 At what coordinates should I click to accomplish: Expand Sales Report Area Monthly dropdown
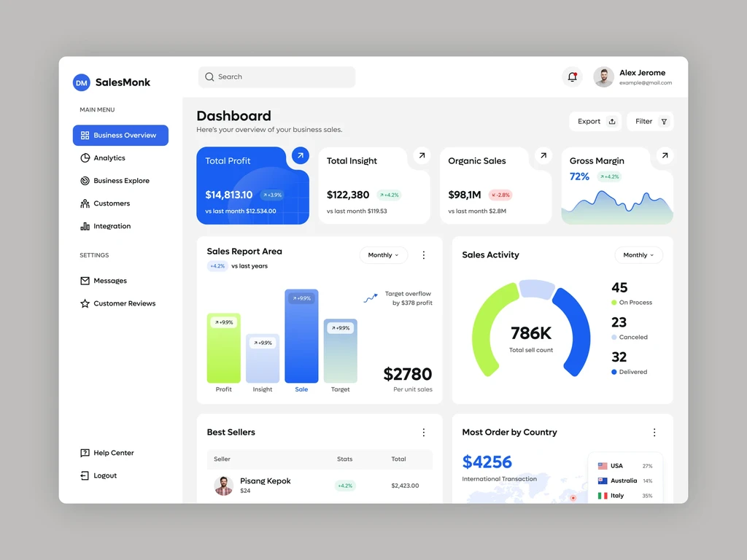point(384,255)
